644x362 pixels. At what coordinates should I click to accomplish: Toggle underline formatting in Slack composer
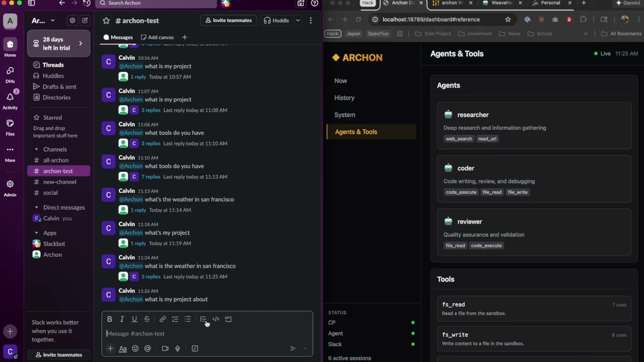(x=134, y=319)
